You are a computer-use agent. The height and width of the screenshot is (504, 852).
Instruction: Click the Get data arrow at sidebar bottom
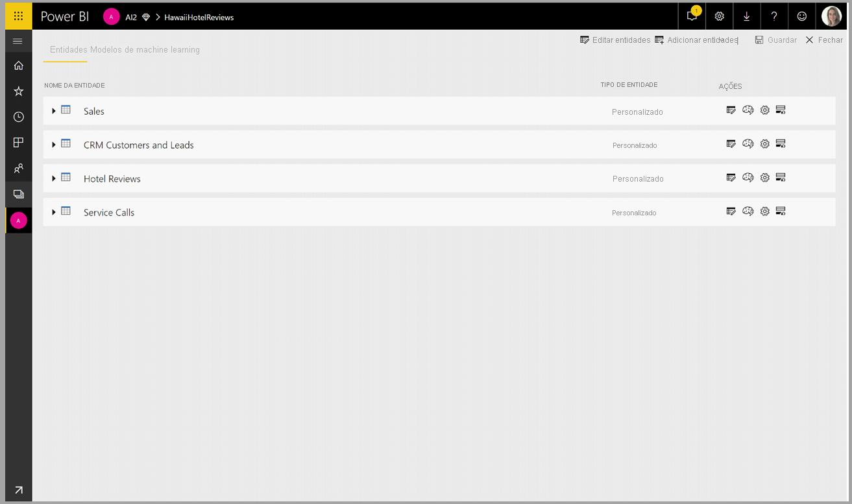[18, 490]
